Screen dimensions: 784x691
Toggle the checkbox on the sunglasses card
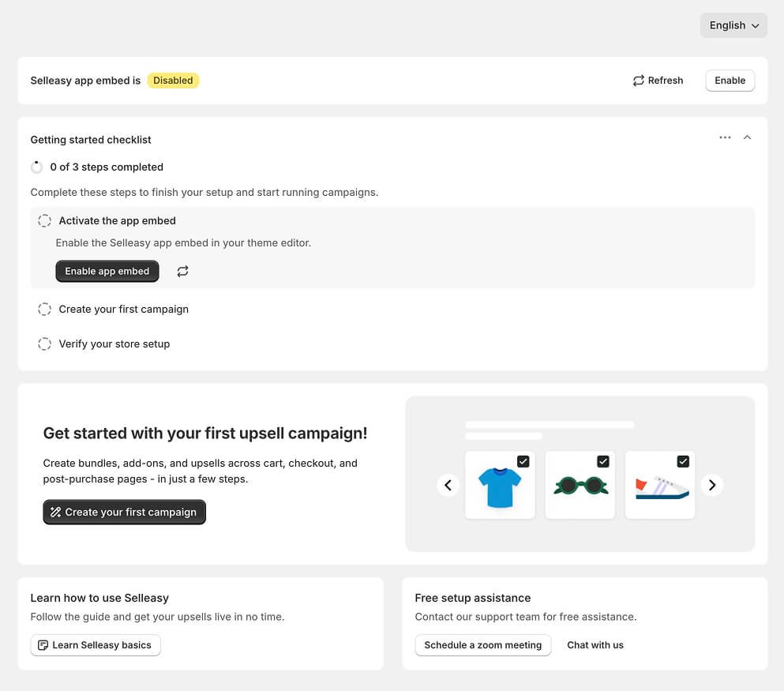tap(603, 461)
